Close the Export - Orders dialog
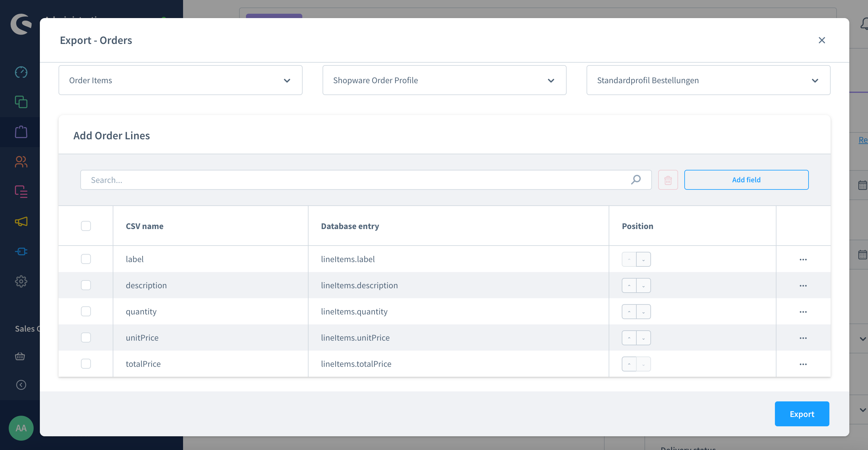 [822, 40]
